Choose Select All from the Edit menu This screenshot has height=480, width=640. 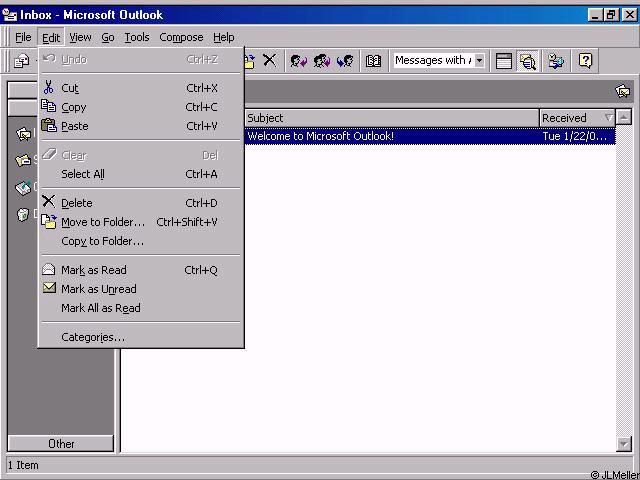[141, 174]
